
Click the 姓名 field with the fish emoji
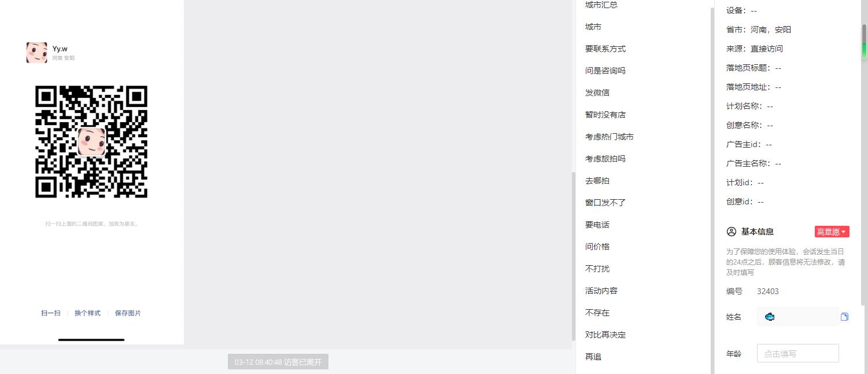797,317
